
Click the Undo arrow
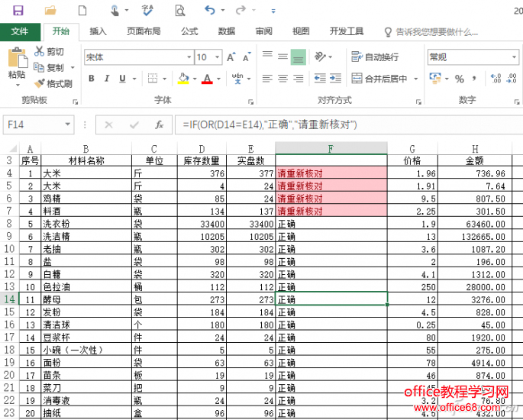coord(210,10)
